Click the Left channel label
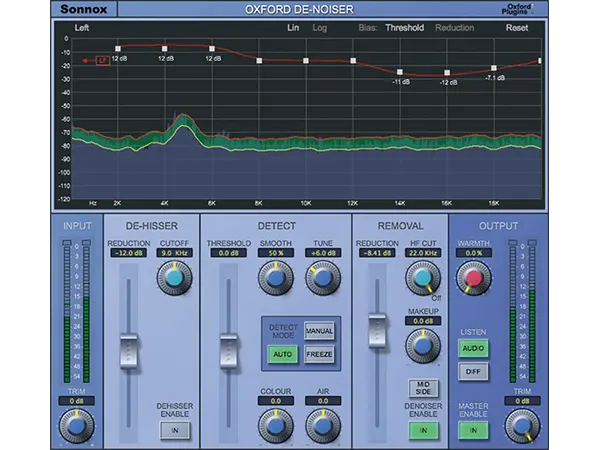Screen dimensions: 600x450 pyautogui.click(x=82, y=28)
